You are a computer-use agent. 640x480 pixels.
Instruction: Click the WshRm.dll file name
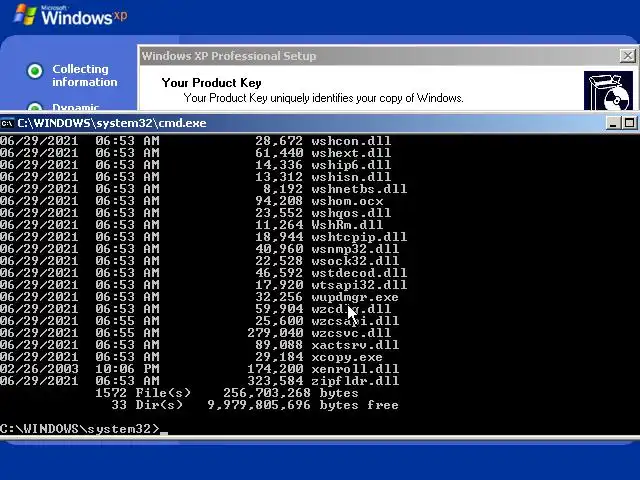point(347,225)
